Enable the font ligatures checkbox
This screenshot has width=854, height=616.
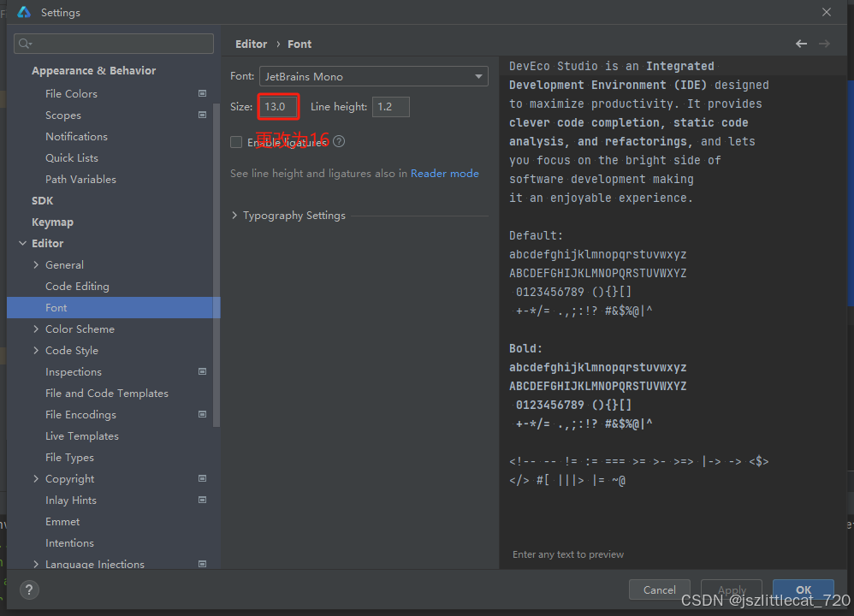click(236, 142)
